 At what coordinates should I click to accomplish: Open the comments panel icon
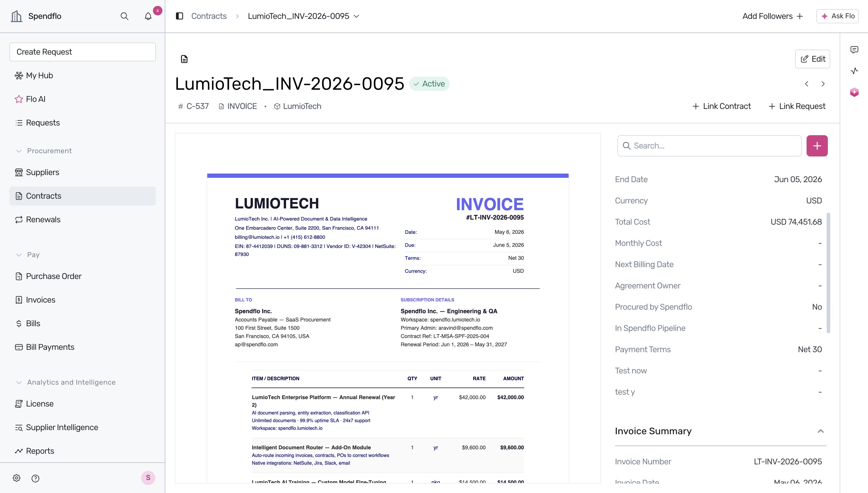pyautogui.click(x=854, y=49)
